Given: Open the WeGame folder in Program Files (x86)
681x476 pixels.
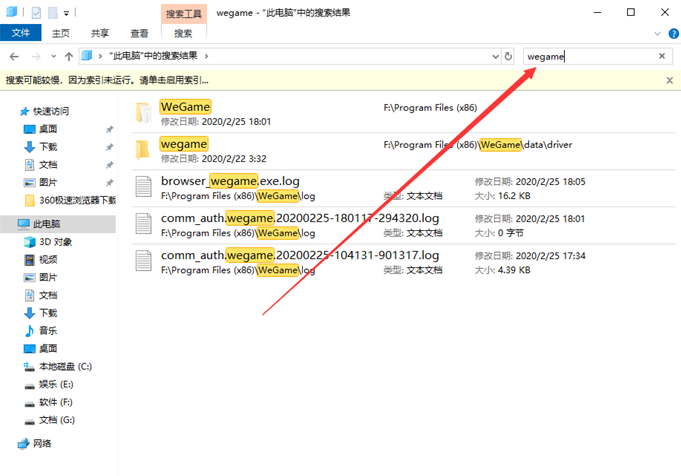Looking at the screenshot, I should pyautogui.click(x=186, y=106).
